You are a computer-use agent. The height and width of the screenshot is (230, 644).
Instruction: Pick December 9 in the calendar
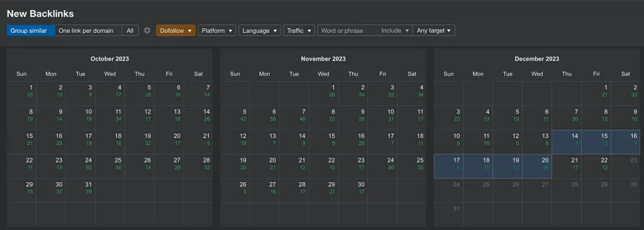click(626, 118)
